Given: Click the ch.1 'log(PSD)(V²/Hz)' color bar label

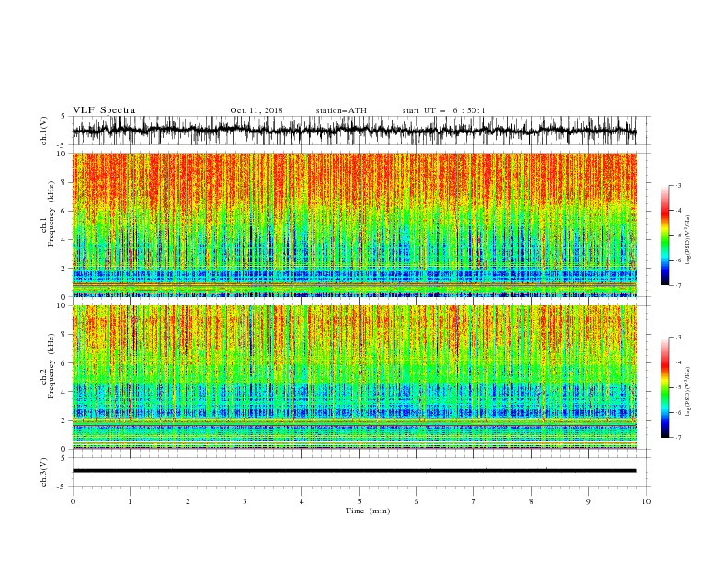Looking at the screenshot, I should click(x=688, y=240).
